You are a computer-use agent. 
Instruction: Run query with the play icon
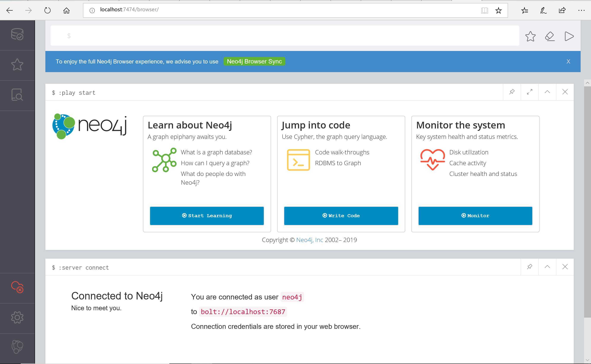coord(569,36)
